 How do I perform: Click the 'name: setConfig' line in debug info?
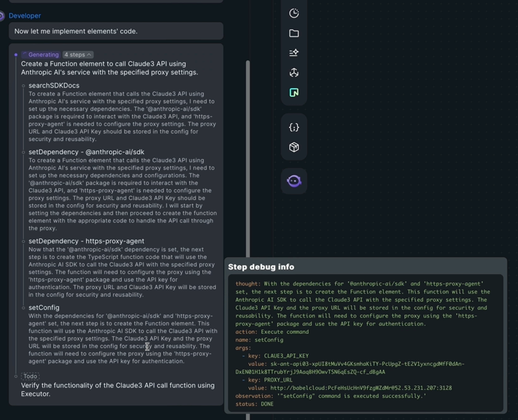tap(260, 340)
